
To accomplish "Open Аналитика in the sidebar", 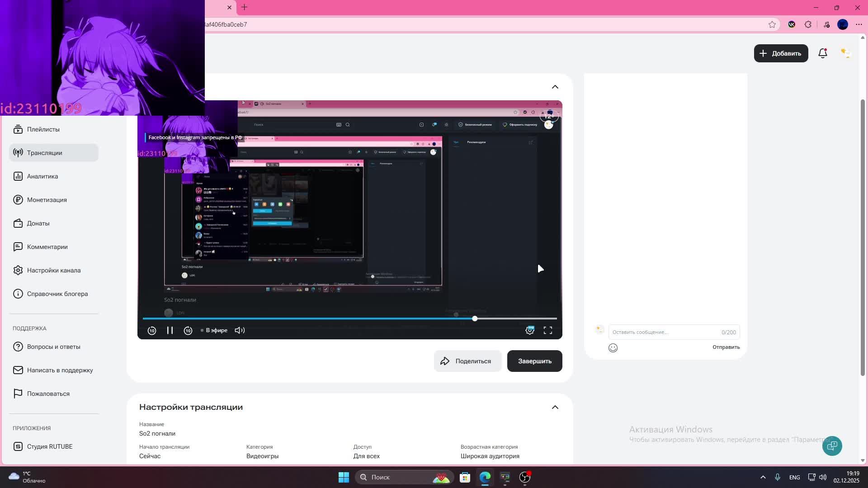I will (42, 176).
